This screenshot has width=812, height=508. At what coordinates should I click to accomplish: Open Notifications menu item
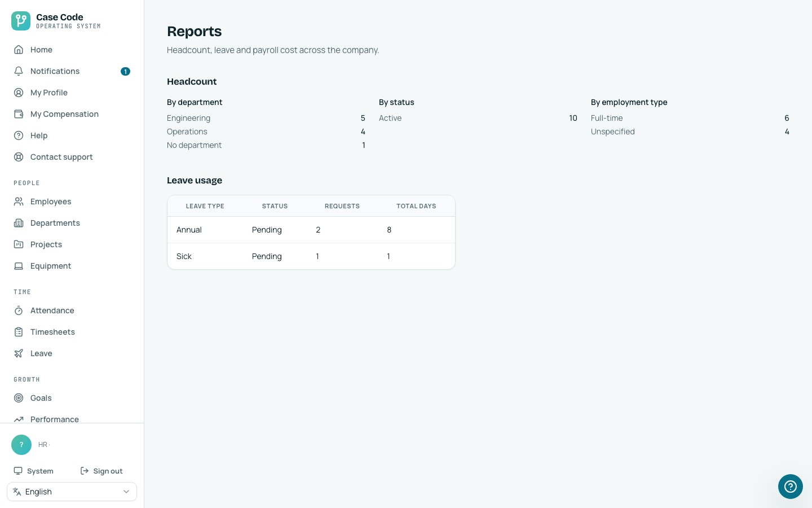(x=72, y=71)
